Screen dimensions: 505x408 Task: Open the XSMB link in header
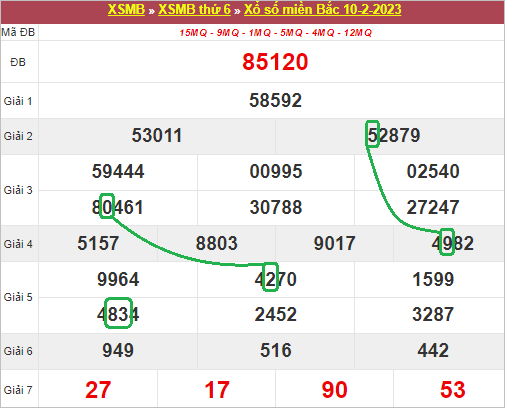[126, 9]
